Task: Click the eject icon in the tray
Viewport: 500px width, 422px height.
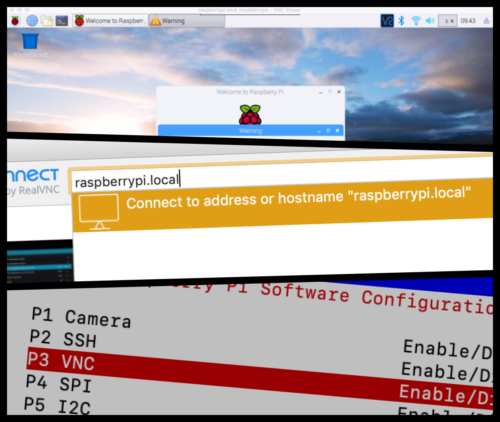Action: [x=486, y=21]
